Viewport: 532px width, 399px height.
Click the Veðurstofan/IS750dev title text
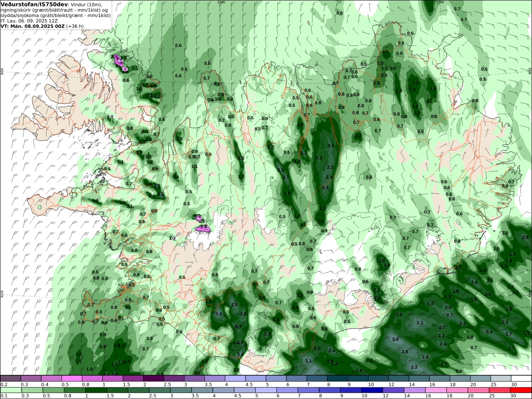tap(34, 4)
